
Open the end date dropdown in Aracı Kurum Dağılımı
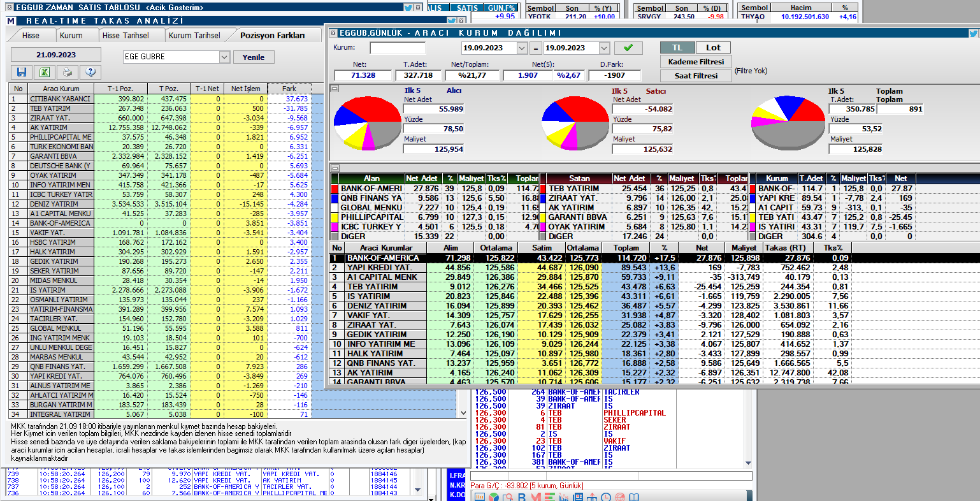[x=604, y=48]
